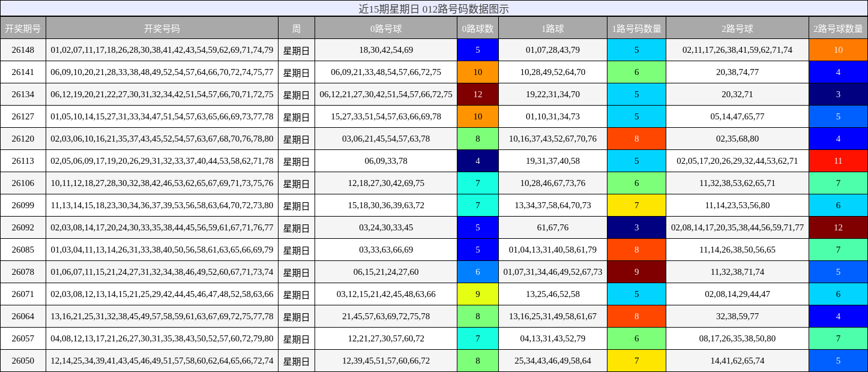Click draw numbers of issue 26120
This screenshot has width=868, height=372.
coord(162,139)
